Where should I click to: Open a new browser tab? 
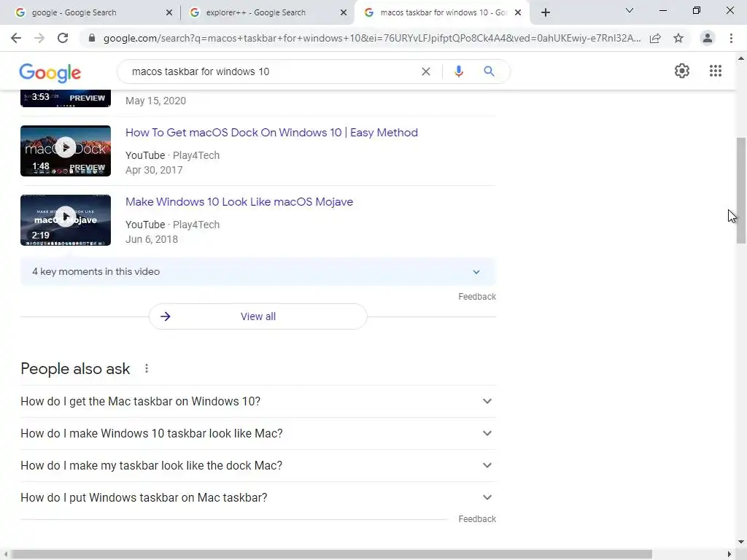546,12
